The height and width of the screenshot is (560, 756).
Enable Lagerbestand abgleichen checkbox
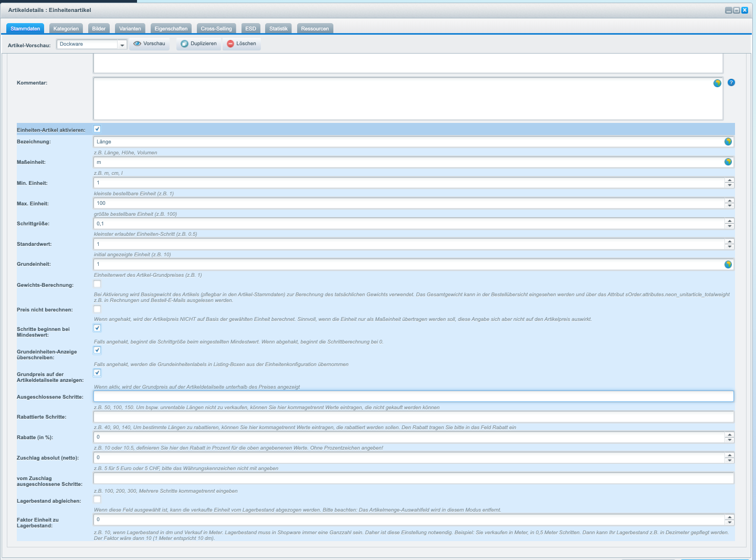tap(97, 499)
